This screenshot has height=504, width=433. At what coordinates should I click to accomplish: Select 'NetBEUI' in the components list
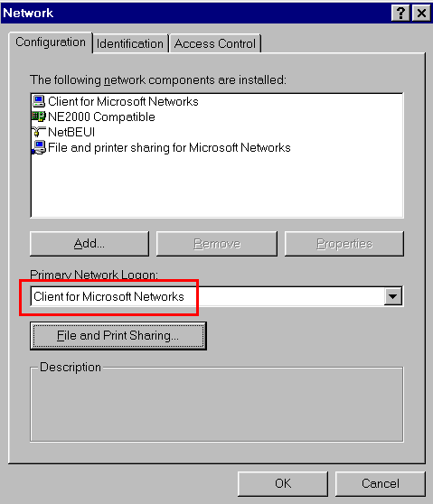pos(71,132)
